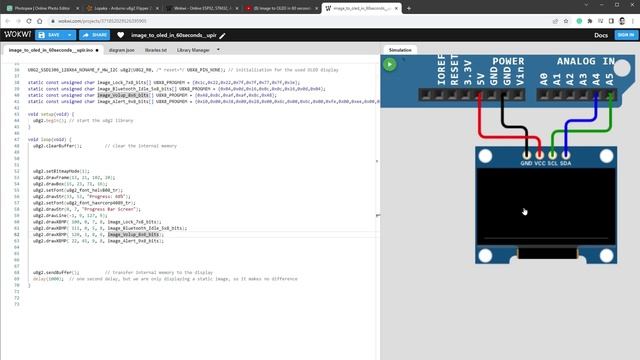Start the simulation with the green play button

(390, 64)
